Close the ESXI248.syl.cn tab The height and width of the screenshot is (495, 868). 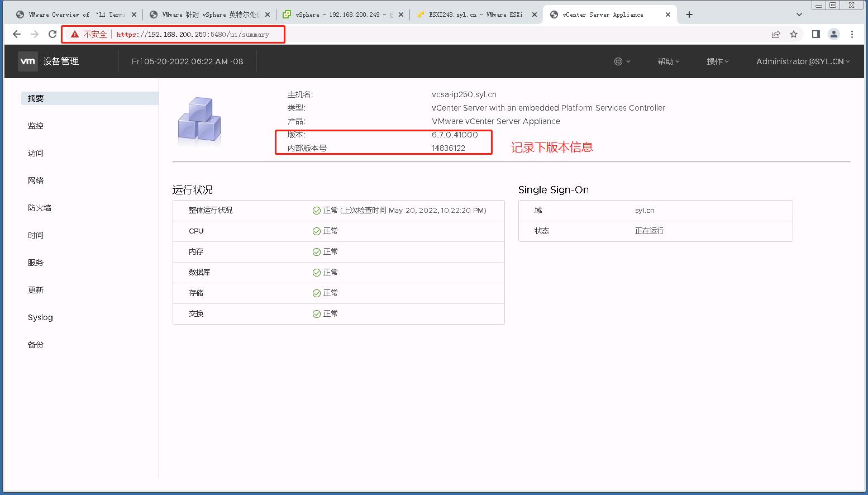pyautogui.click(x=535, y=15)
